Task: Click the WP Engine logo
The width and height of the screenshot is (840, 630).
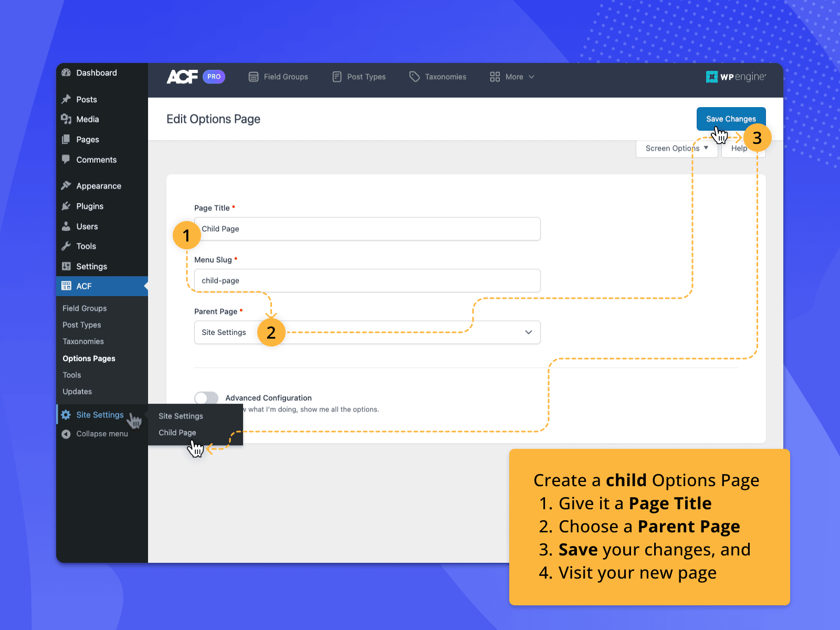Action: click(x=736, y=77)
